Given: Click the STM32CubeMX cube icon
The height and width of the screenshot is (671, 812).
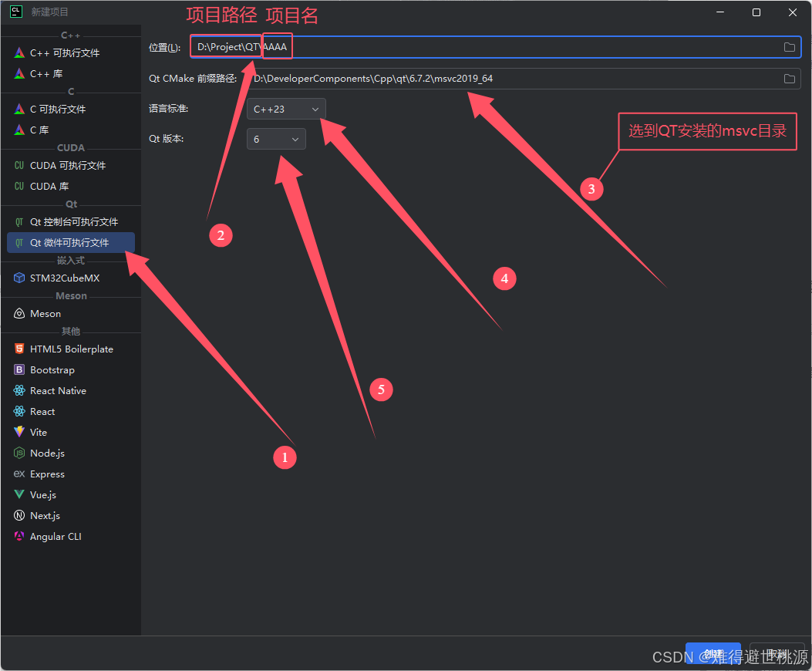Looking at the screenshot, I should (x=19, y=278).
